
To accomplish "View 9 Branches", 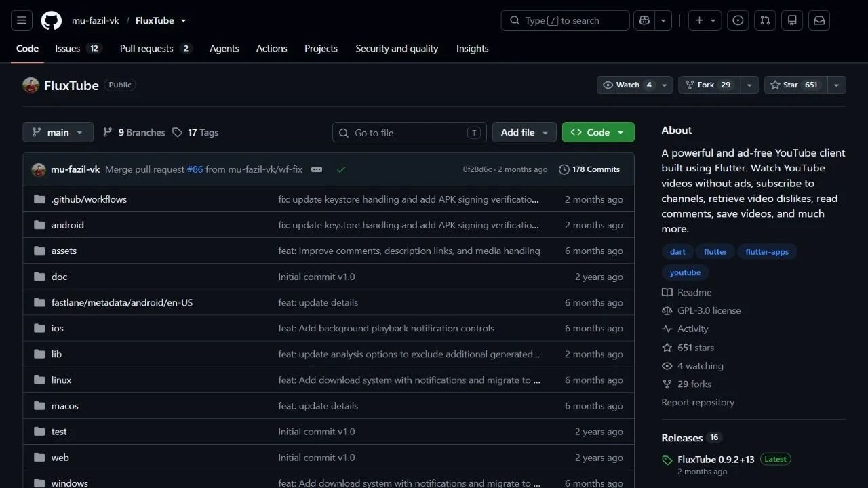I will point(134,132).
